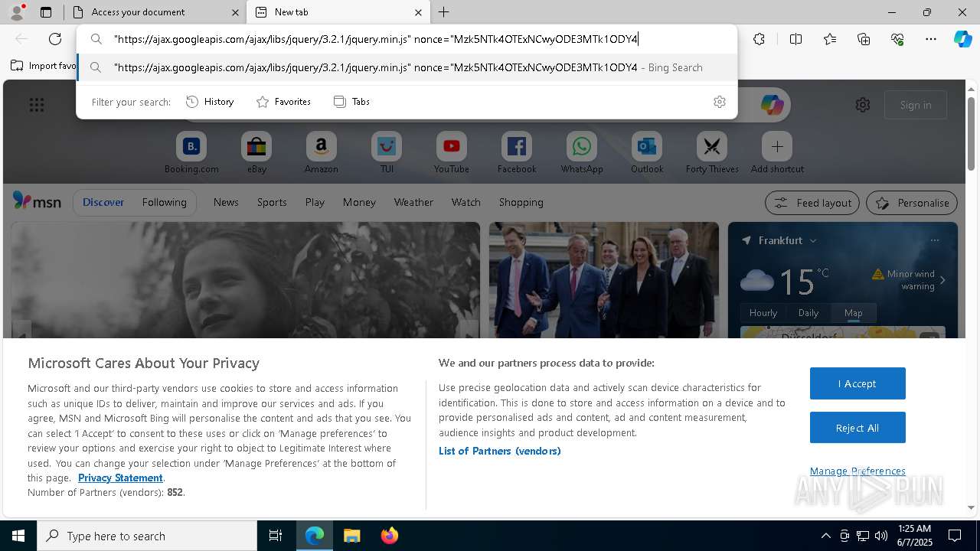Open File Explorer from the taskbar
This screenshot has width=980, height=551.
[x=351, y=536]
